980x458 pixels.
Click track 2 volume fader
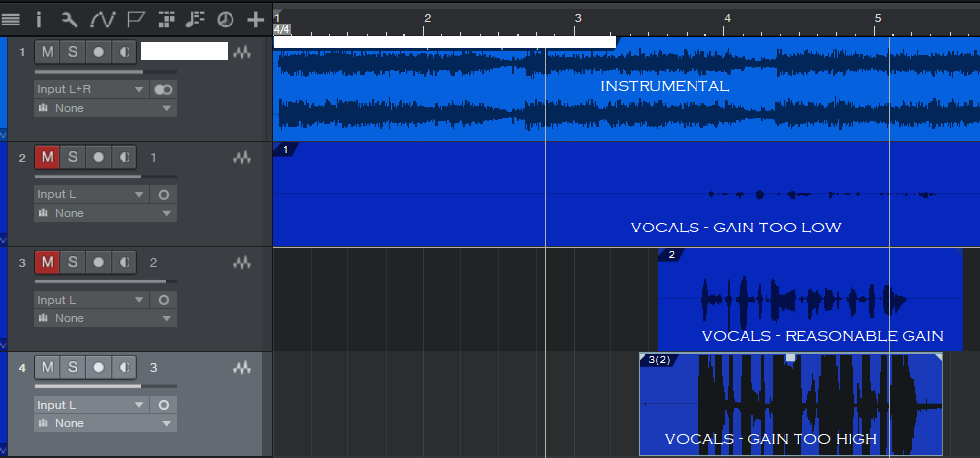pos(105,177)
